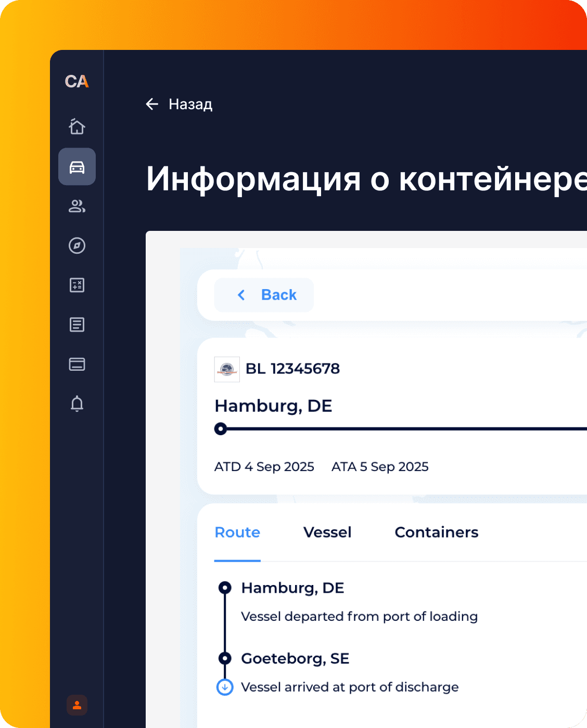Click the arrived-at-discharge status icon near Goeteborg

click(224, 686)
